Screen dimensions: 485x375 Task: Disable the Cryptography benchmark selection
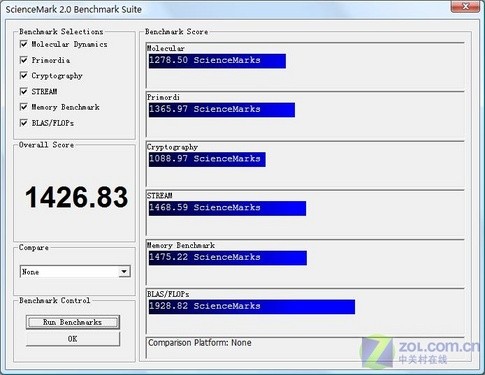pyautogui.click(x=24, y=76)
